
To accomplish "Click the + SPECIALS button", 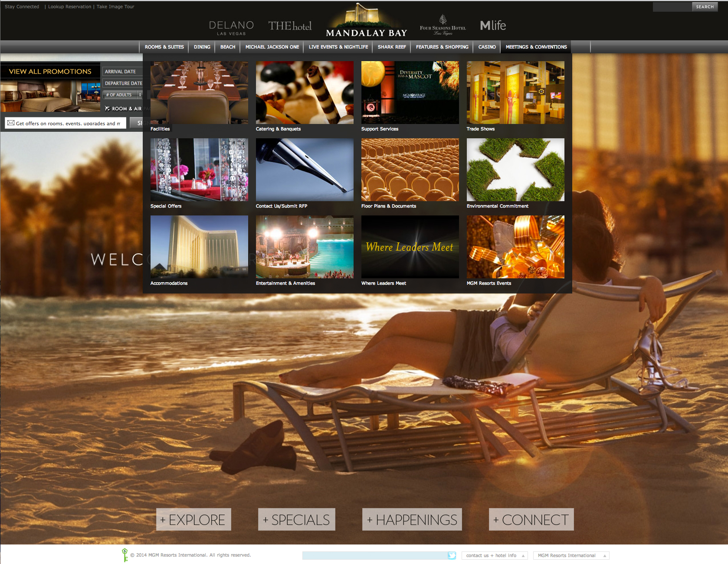I will [297, 519].
